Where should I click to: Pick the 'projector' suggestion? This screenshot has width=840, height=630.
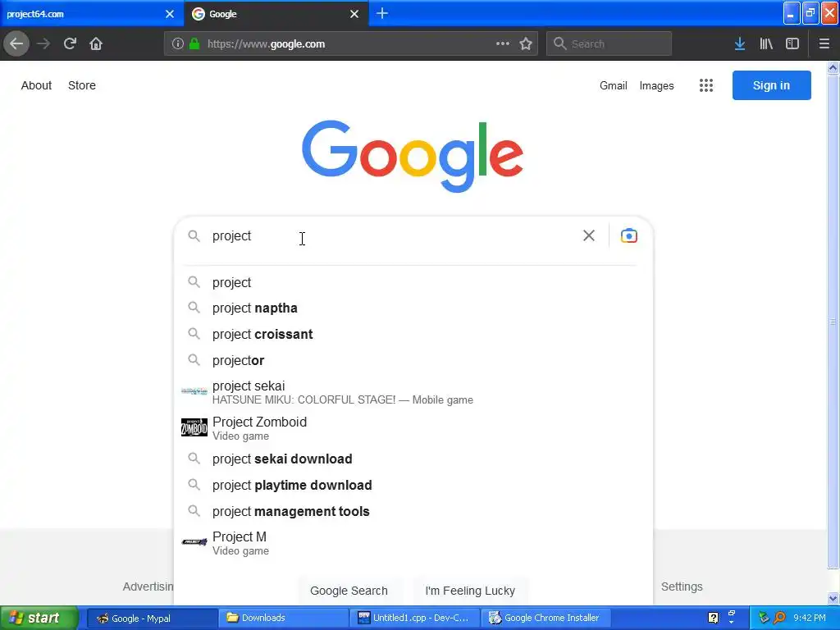[413, 361]
